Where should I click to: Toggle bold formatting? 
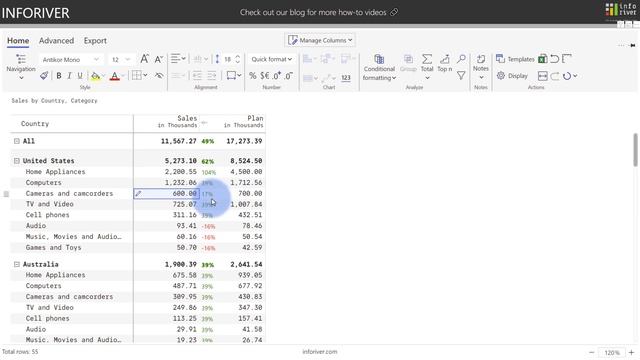pyautogui.click(x=59, y=76)
